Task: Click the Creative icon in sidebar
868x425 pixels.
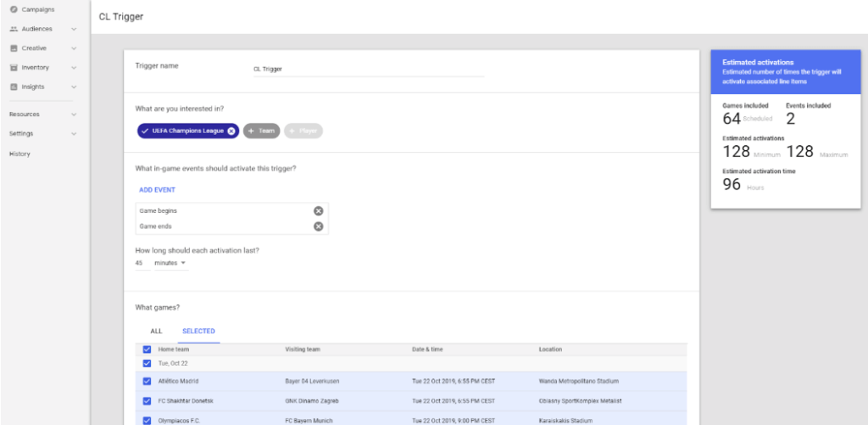Action: [14, 48]
